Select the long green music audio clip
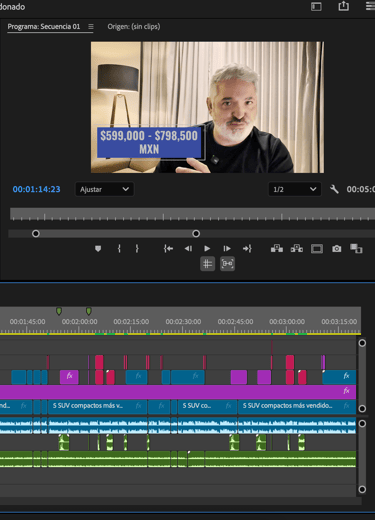375x520 pixels. pos(280,459)
